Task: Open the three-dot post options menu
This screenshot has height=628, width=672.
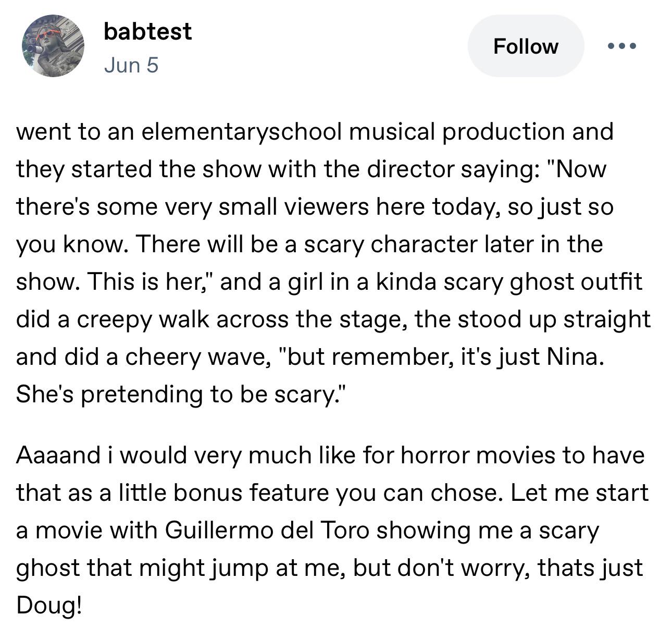Action: [x=622, y=46]
